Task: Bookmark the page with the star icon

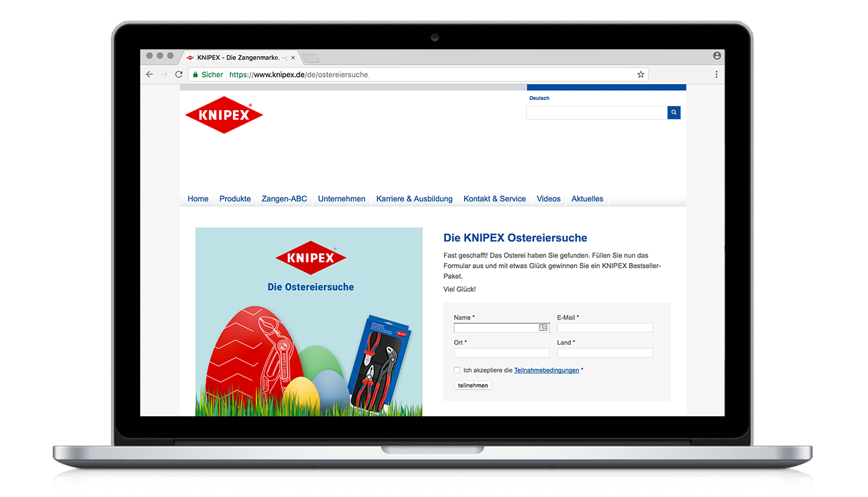Action: (x=641, y=75)
